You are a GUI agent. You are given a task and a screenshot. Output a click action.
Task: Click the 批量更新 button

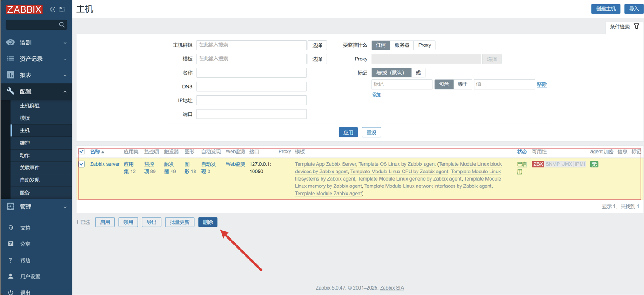pos(180,222)
